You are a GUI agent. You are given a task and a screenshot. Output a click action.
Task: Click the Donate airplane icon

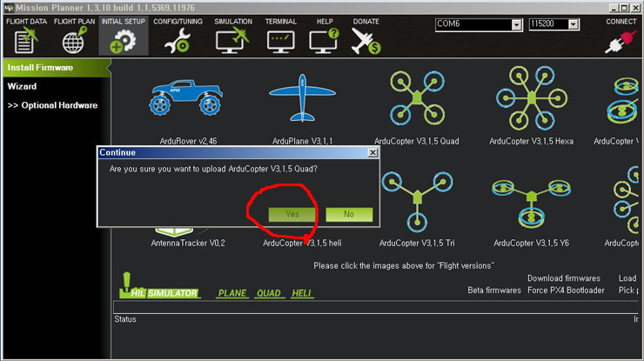[366, 41]
